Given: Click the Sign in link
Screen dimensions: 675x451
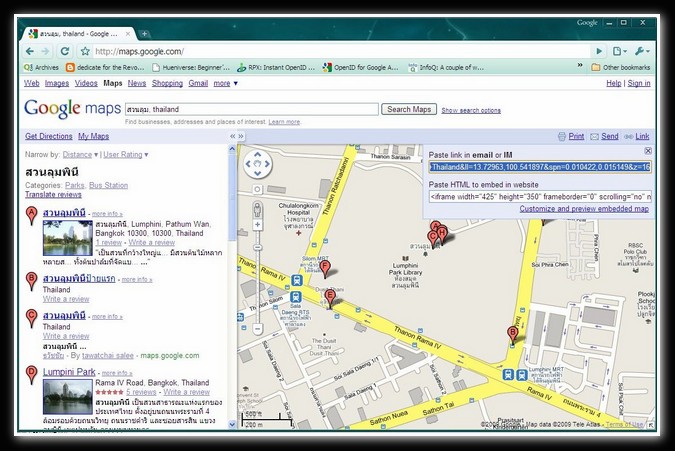Looking at the screenshot, I should (x=639, y=83).
